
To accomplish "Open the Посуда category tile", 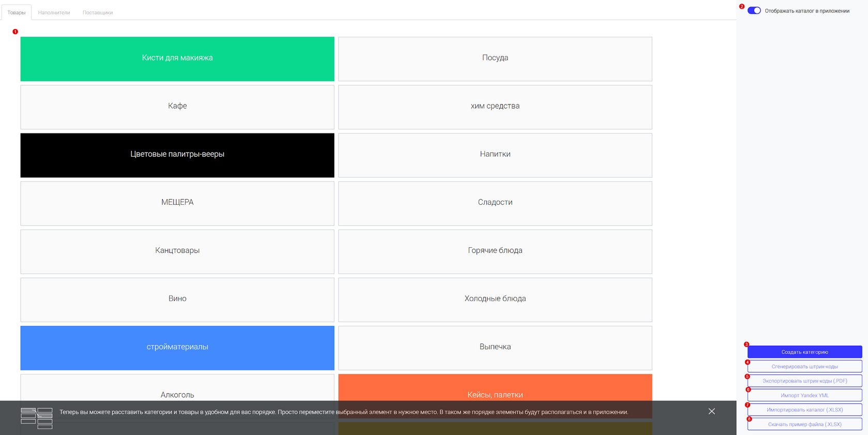I will (x=495, y=59).
